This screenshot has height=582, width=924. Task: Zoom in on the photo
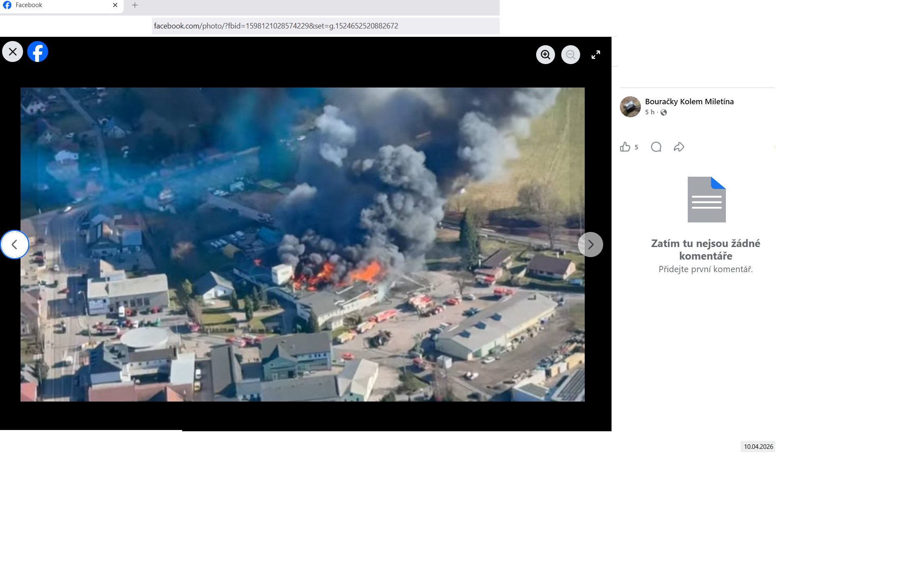(x=545, y=55)
